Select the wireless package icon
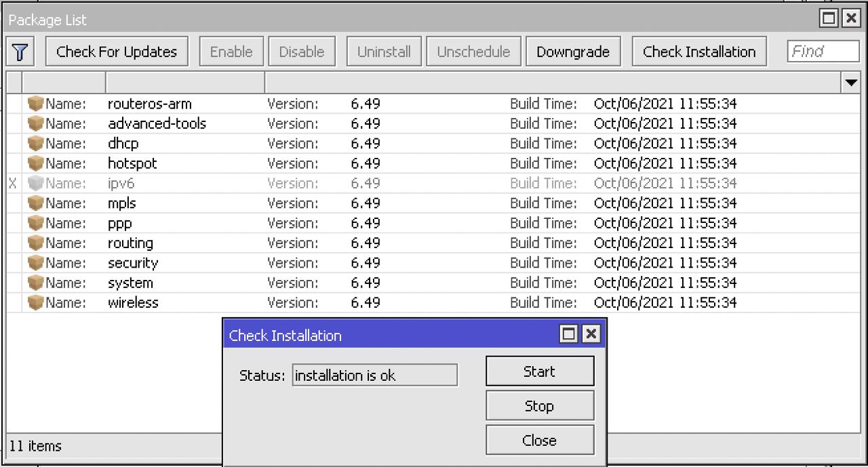Screen dimensions: 868x467 coord(35,302)
